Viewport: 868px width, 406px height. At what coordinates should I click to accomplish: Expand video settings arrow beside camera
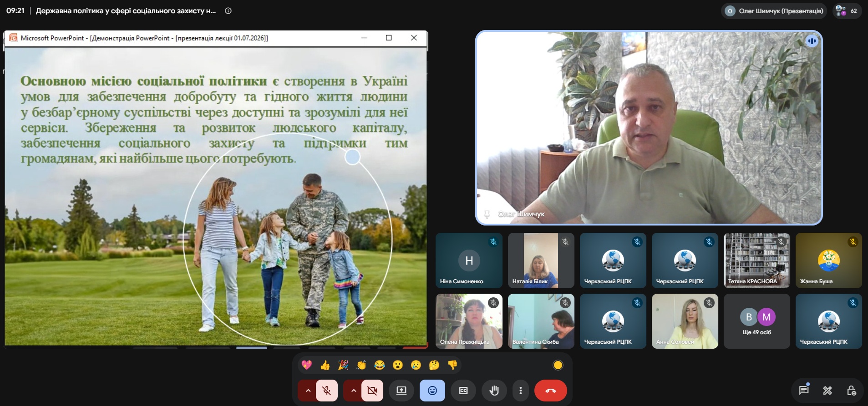(353, 391)
